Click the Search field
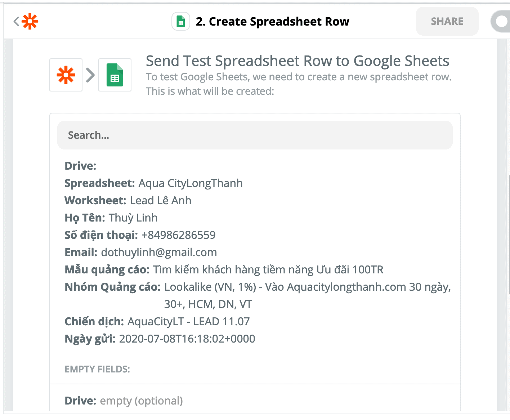 (x=255, y=135)
